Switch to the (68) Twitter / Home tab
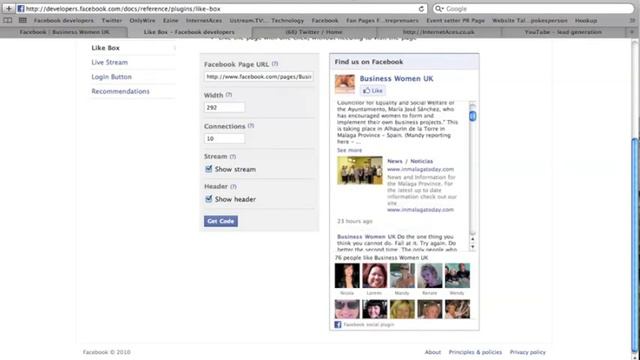 [314, 32]
